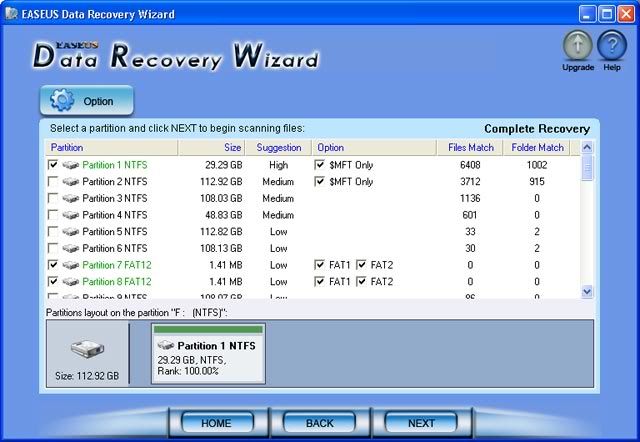Click the drive icon of Partition 8 FAT12 row
640x442 pixels.
tap(71, 282)
